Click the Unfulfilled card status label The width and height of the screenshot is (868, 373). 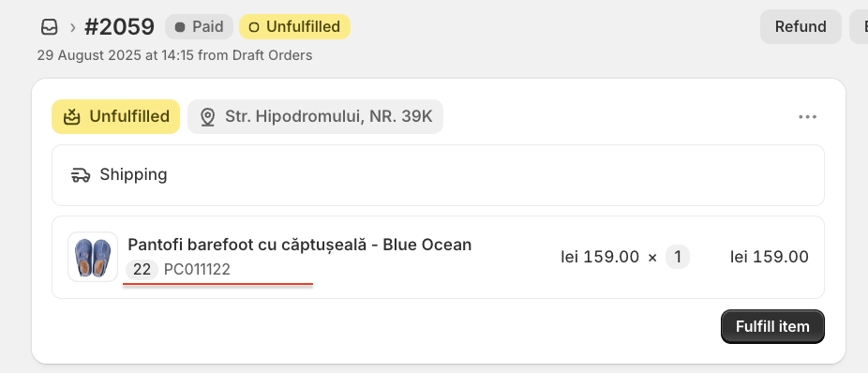pyautogui.click(x=129, y=117)
